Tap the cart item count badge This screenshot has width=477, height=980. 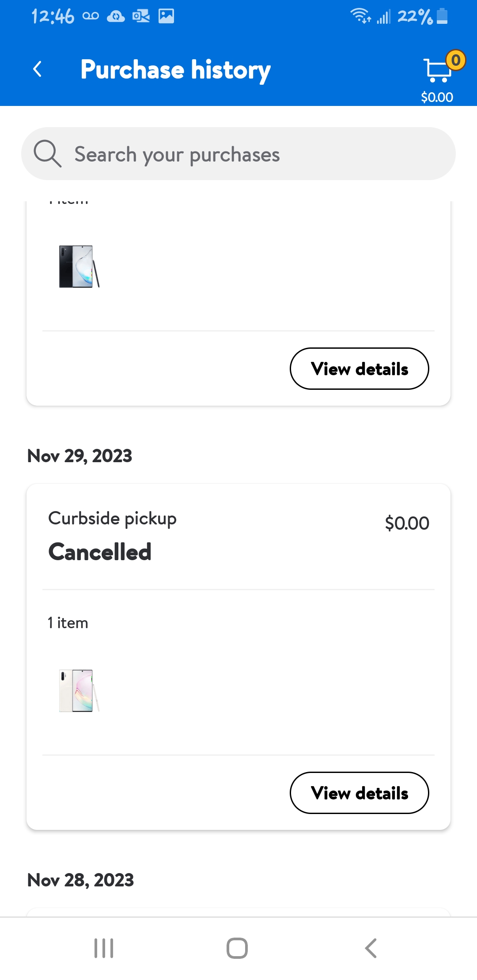[456, 60]
